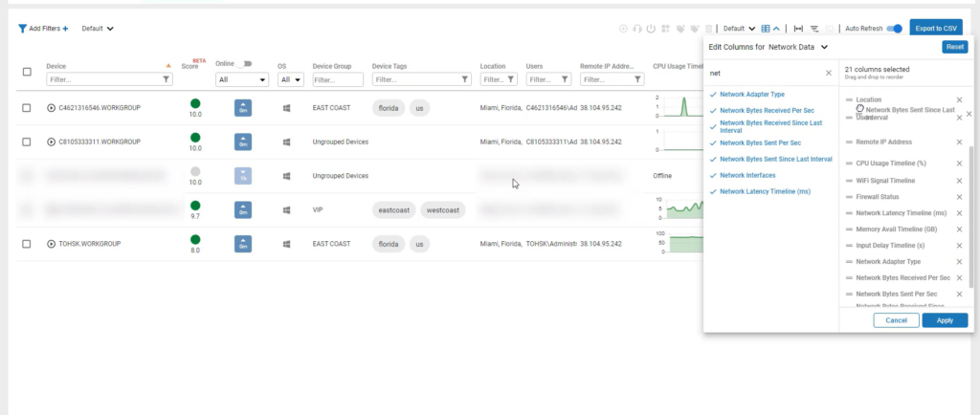980x415 pixels.
Task: Check the box for C4621316546.WORKGROUP row
Action: [27, 108]
